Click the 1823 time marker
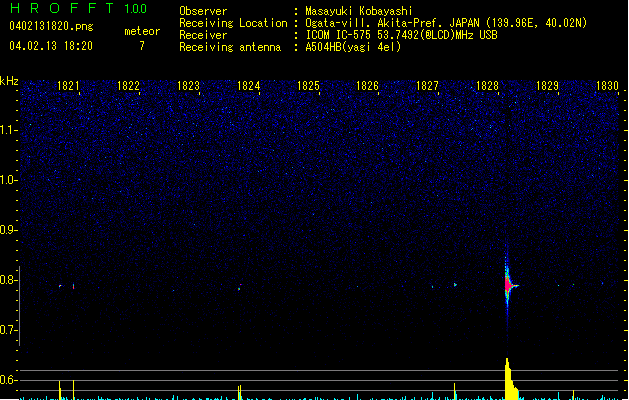Image resolution: width=629 pixels, height=400 pixels. [188, 86]
